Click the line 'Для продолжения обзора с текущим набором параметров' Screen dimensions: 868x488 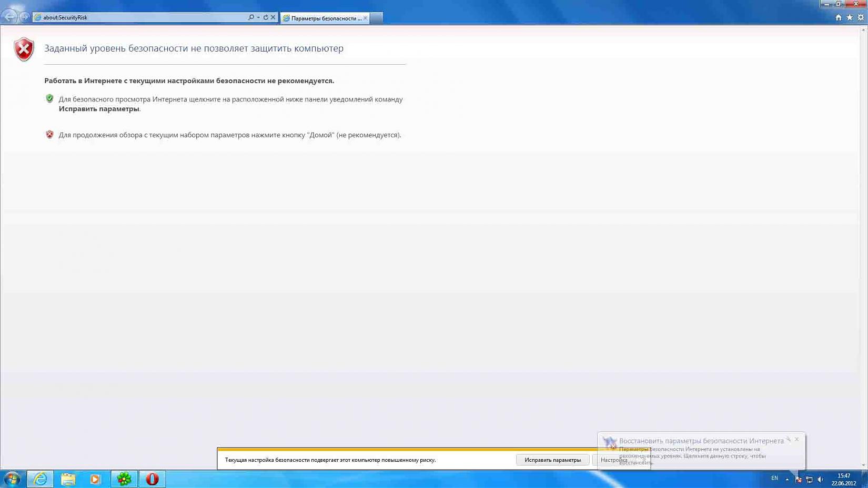(x=230, y=135)
